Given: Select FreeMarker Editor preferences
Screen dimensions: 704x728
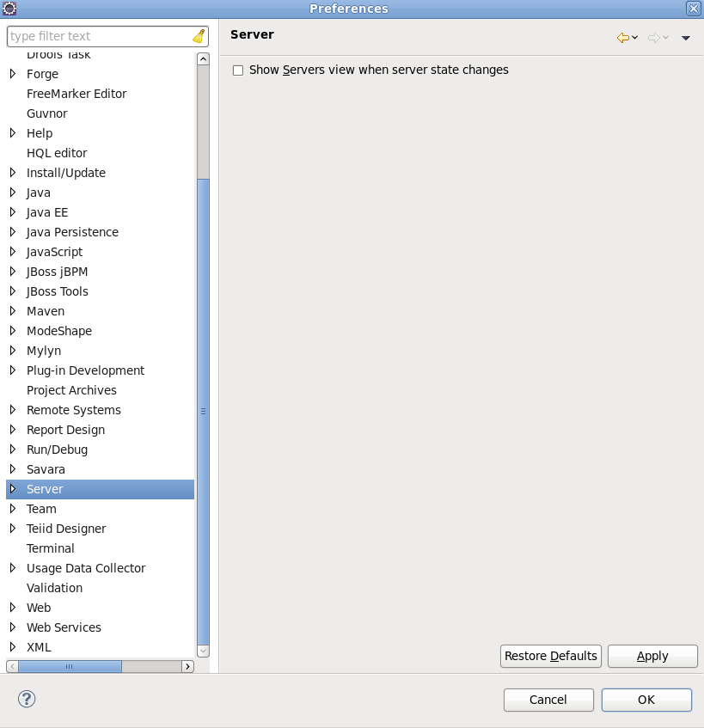Looking at the screenshot, I should tap(77, 94).
